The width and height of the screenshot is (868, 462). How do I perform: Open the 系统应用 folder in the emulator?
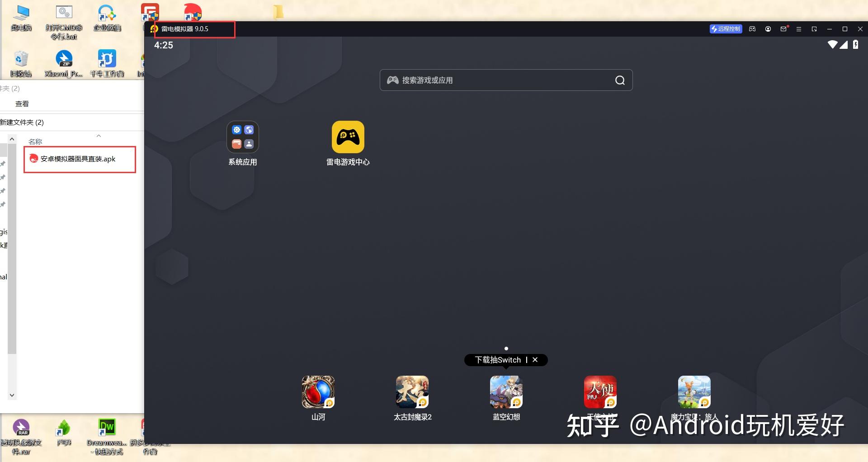(x=243, y=137)
